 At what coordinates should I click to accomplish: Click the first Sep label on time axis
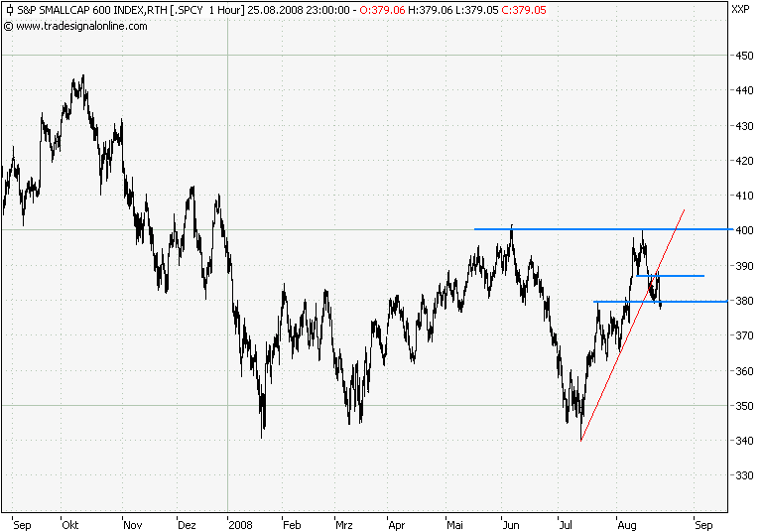click(22, 525)
